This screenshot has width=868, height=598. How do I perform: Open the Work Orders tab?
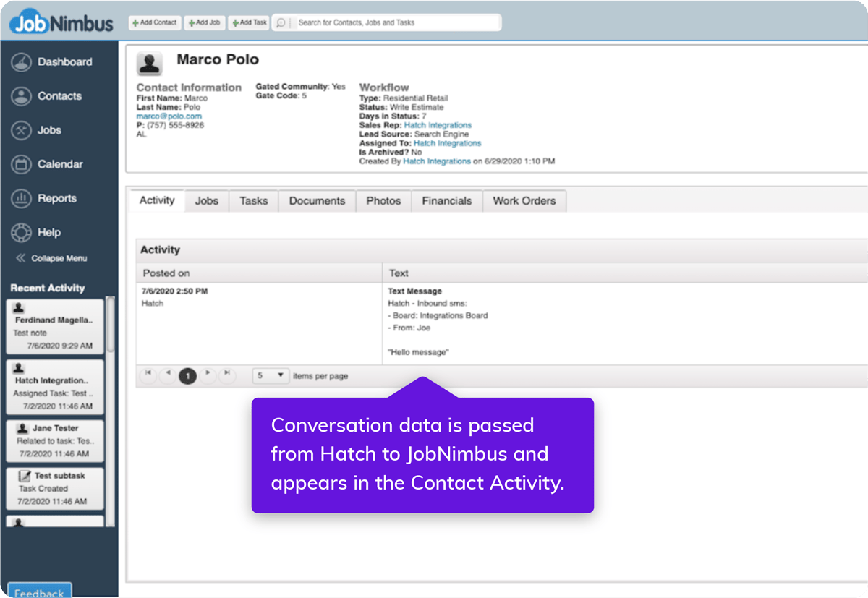(x=524, y=200)
